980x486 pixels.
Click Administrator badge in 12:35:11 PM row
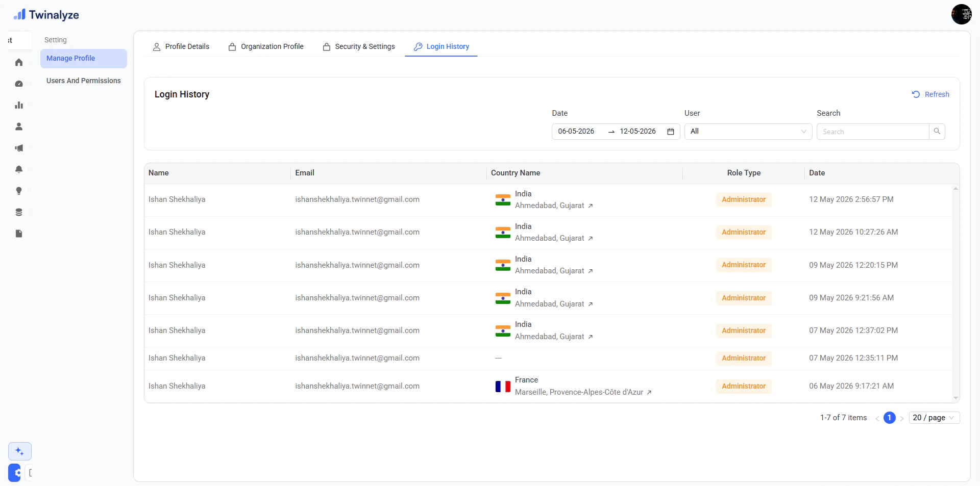[744, 359]
